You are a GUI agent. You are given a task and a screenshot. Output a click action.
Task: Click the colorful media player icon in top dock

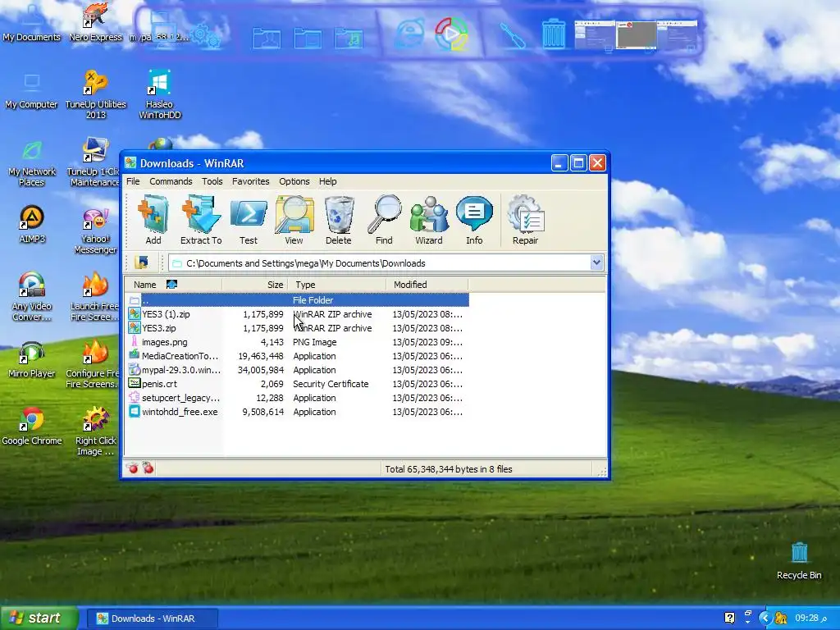tap(452, 33)
